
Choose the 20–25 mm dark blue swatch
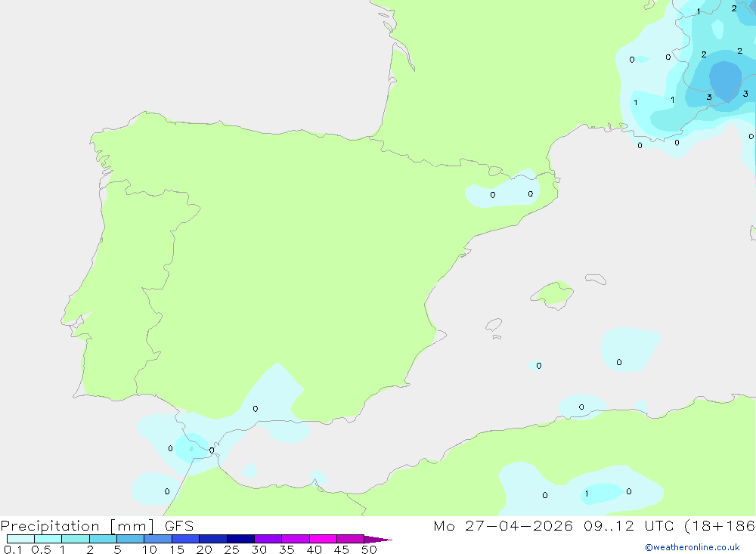(212, 539)
